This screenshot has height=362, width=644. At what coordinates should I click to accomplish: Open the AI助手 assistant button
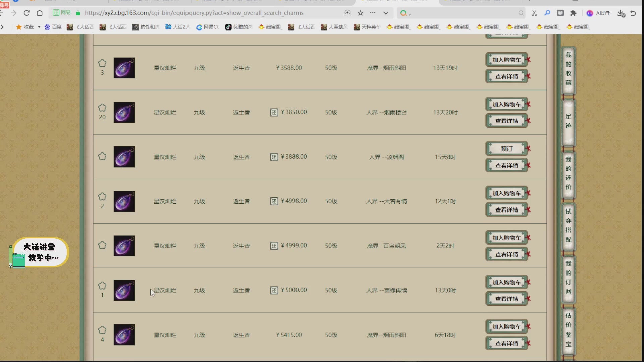(x=599, y=13)
